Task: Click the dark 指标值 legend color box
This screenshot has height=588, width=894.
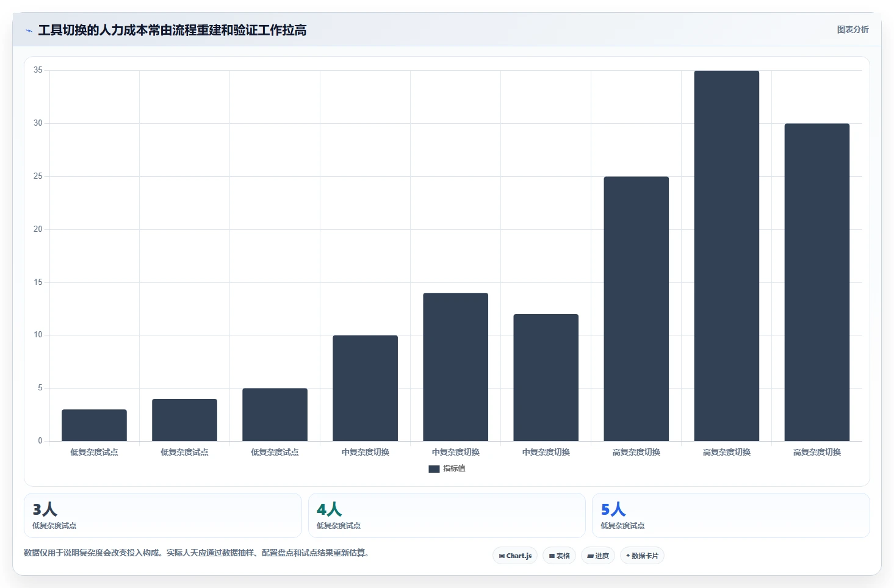Action: pyautogui.click(x=434, y=469)
